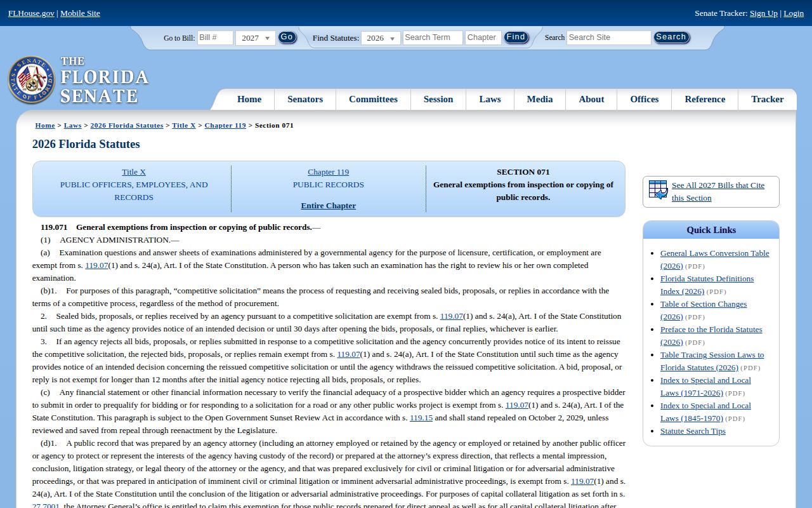Image resolution: width=812 pixels, height=508 pixels.
Task: Open Index to Special Laws (1845-1970)
Action: coord(705,411)
